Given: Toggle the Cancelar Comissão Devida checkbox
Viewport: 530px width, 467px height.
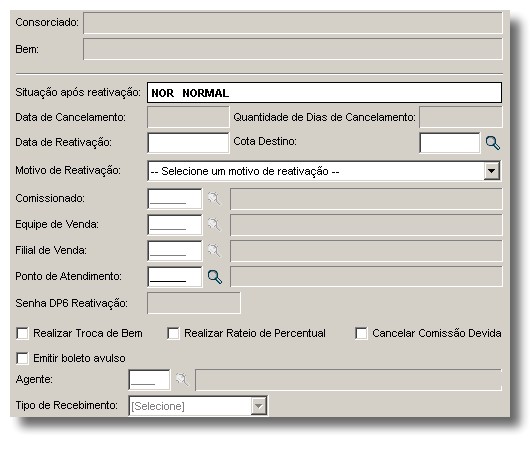Looking at the screenshot, I should pyautogui.click(x=361, y=334).
